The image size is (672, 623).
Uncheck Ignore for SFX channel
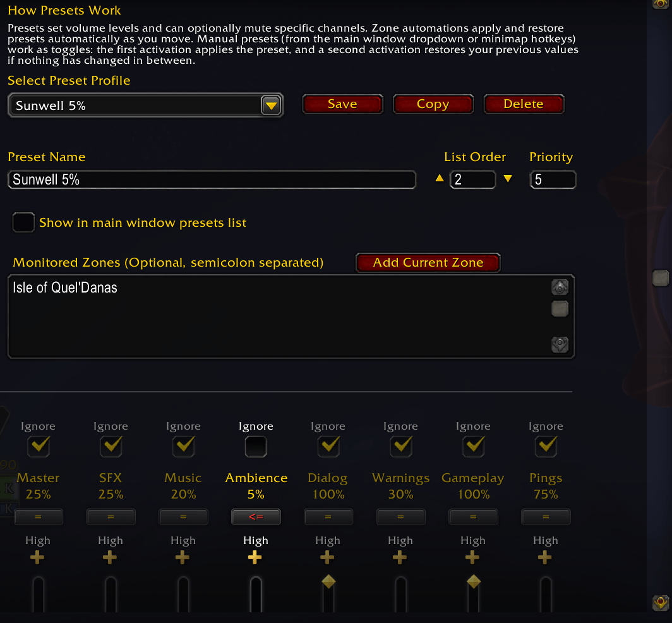pyautogui.click(x=111, y=446)
